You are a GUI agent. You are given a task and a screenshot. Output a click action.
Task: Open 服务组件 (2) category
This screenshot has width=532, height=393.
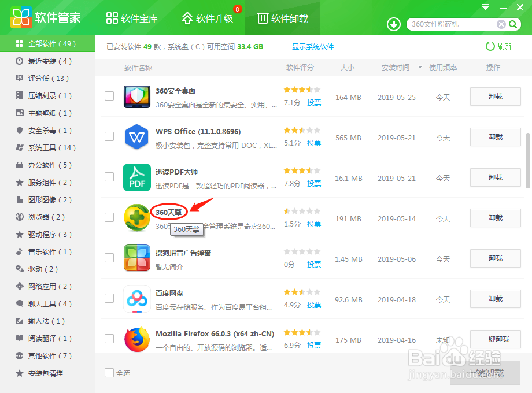pos(47,183)
